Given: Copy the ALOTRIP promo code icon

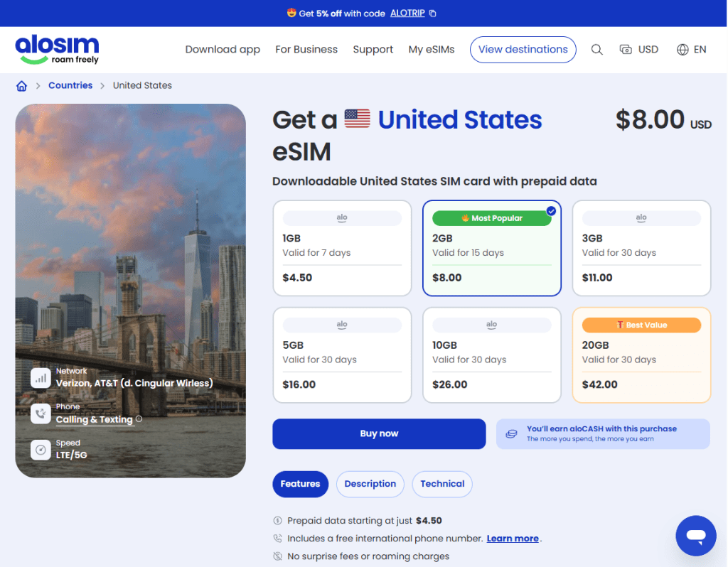Looking at the screenshot, I should pos(432,13).
